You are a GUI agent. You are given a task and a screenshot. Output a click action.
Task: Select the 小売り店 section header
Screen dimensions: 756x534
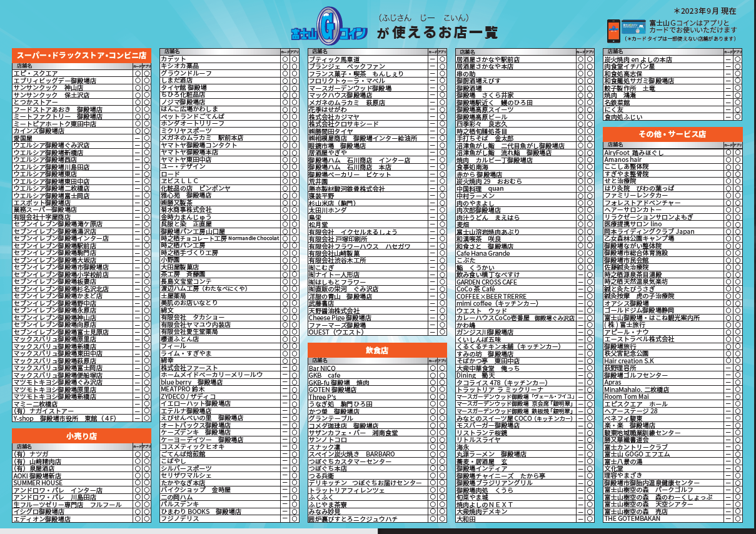point(81,435)
